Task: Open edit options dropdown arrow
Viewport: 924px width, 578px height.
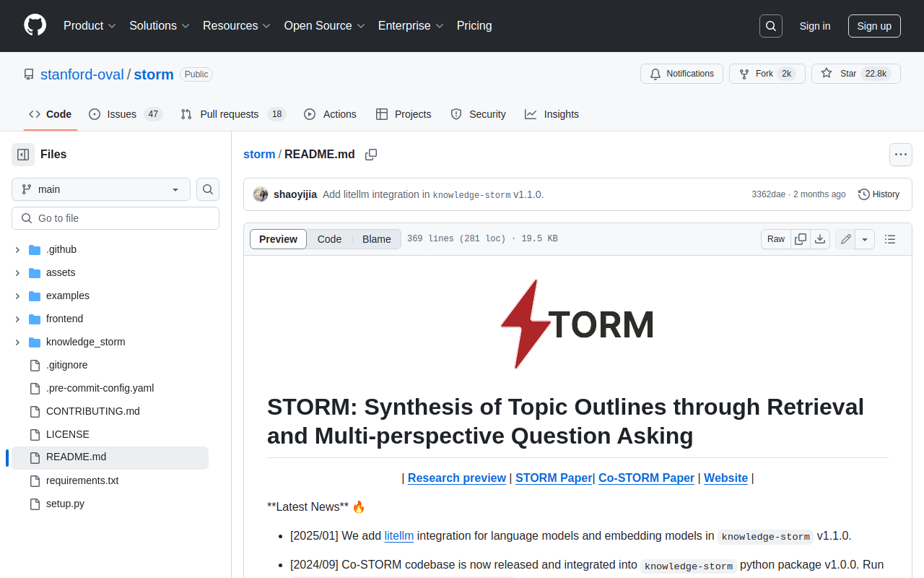Action: (865, 239)
